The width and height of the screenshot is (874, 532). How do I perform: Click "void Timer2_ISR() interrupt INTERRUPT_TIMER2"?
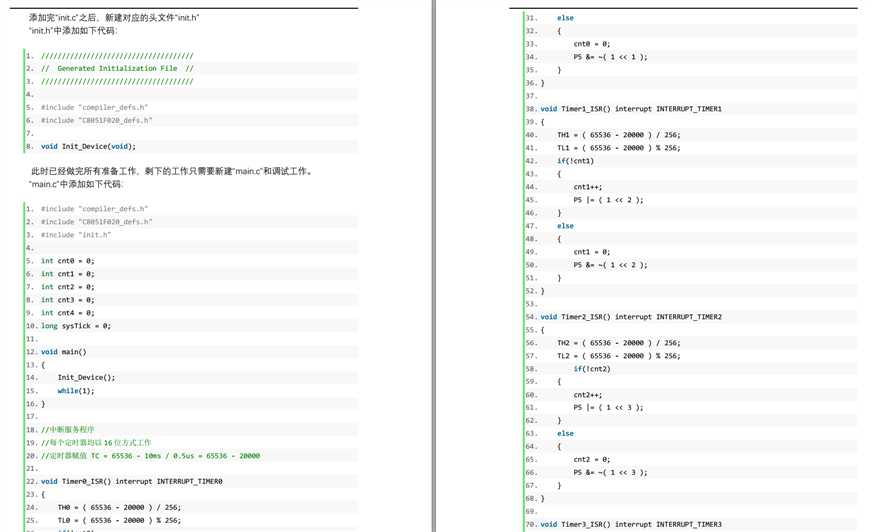click(x=631, y=317)
